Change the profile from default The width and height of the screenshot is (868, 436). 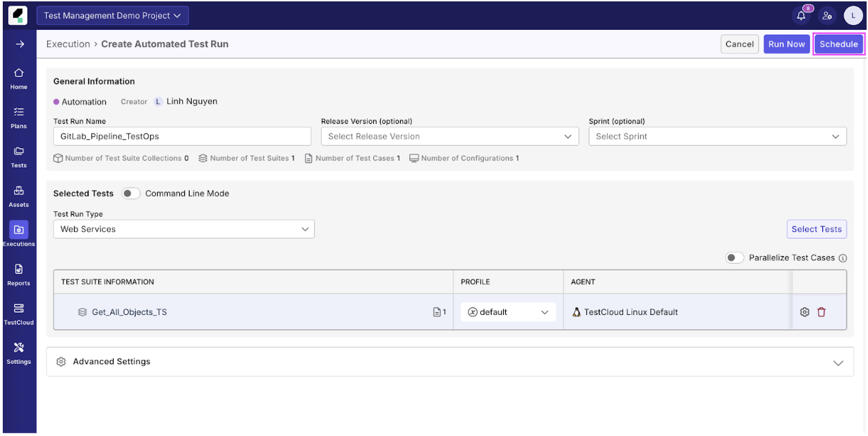tap(507, 311)
